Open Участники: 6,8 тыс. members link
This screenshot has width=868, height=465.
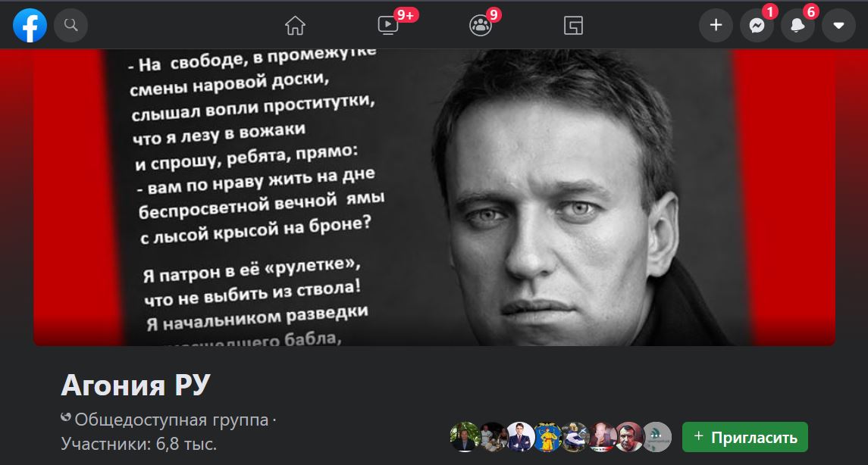coord(139,444)
